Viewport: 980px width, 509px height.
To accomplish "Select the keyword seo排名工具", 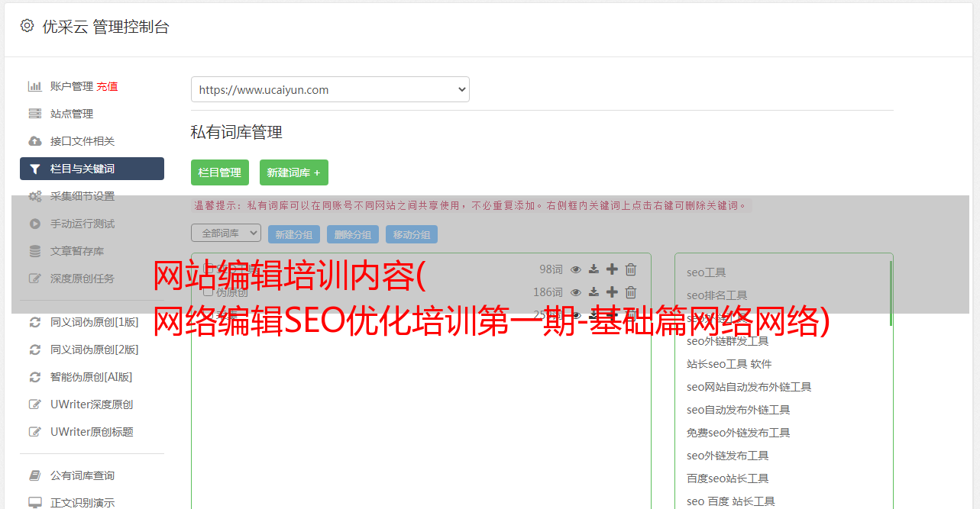I will pos(717,295).
